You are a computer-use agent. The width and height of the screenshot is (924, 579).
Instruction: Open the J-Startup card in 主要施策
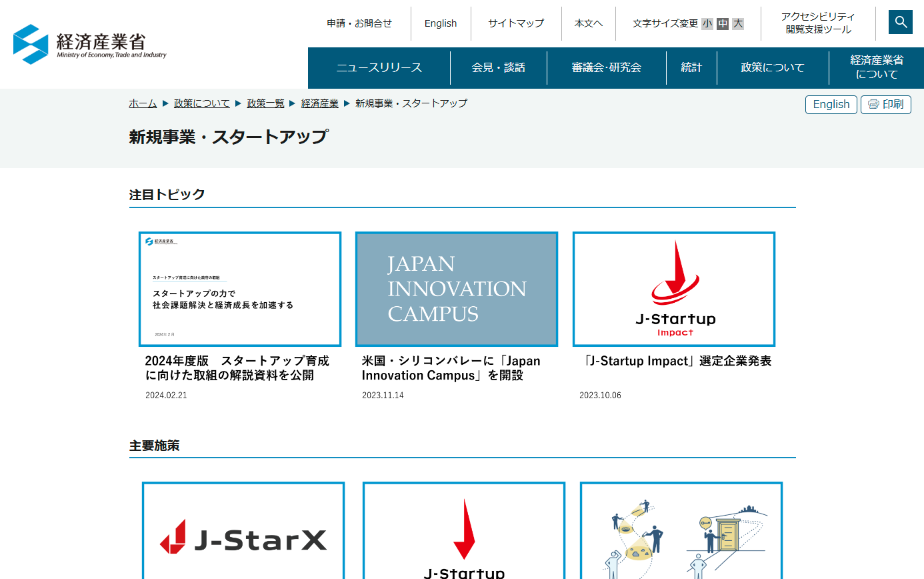click(464, 530)
